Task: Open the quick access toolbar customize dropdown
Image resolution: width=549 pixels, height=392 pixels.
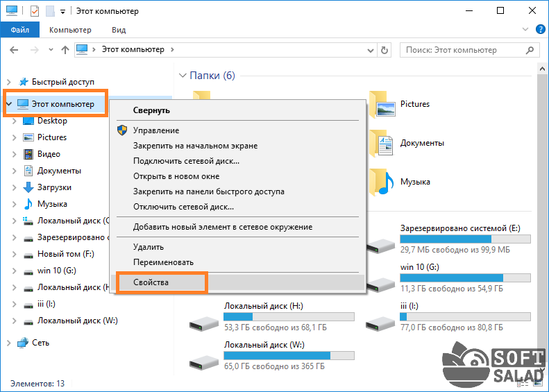Action: coord(62,12)
